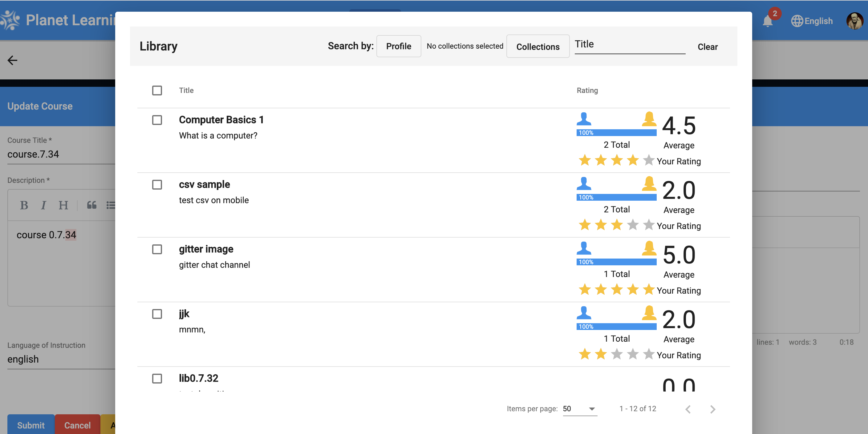Apply italic formatting in the description editor

pos(43,205)
